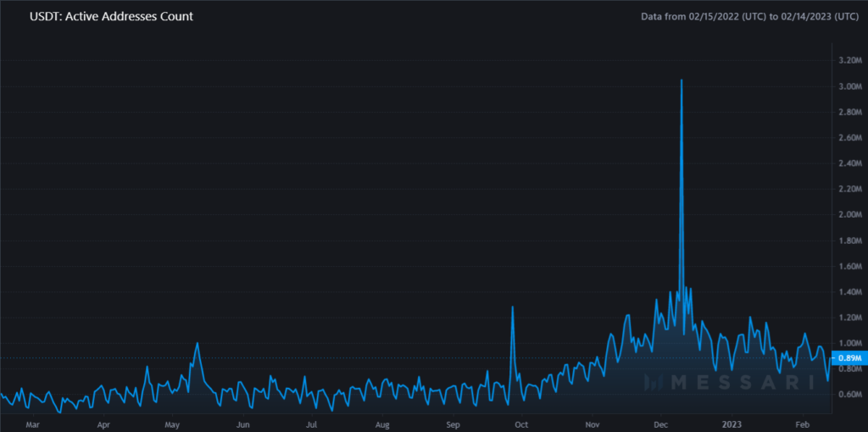Screen dimensions: 868x432
Task: Click the mid-May peak near 1.00M
Action: coord(197,344)
